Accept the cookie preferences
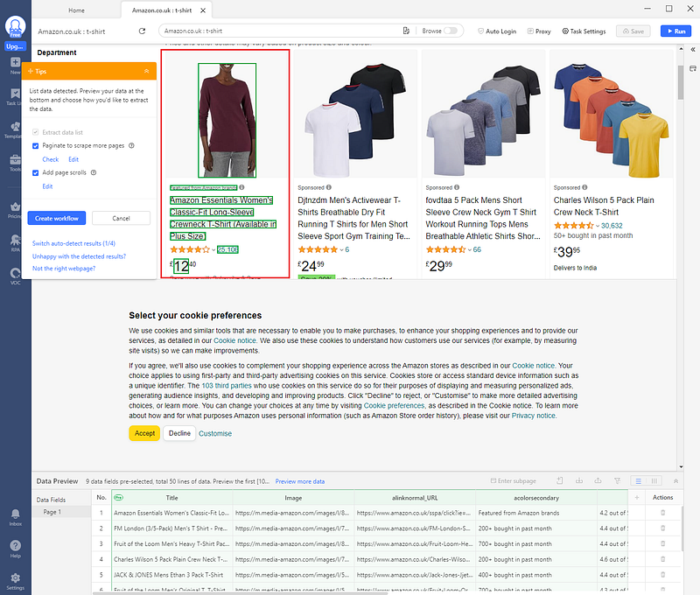Image resolution: width=700 pixels, height=595 pixels. pyautogui.click(x=144, y=433)
